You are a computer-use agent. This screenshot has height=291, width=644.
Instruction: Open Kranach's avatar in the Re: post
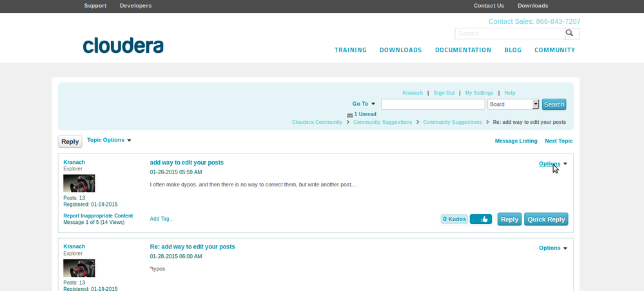tap(79, 268)
